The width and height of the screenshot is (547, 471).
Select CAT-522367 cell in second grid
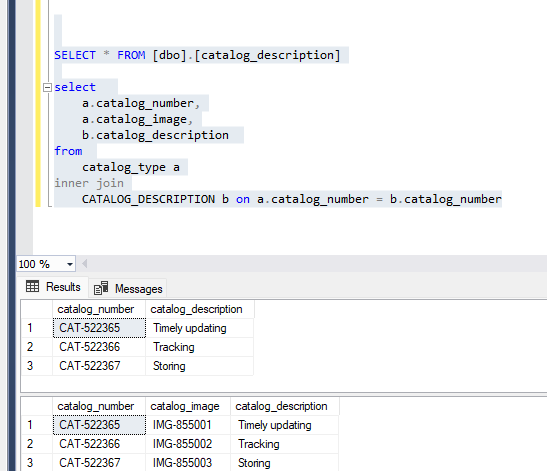pos(99,463)
